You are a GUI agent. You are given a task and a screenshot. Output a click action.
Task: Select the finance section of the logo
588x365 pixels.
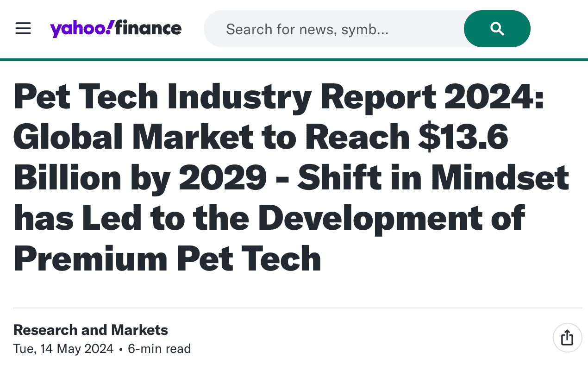click(148, 28)
